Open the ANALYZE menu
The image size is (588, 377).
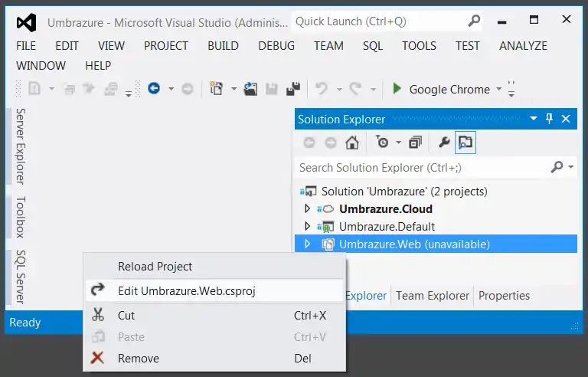(x=523, y=46)
